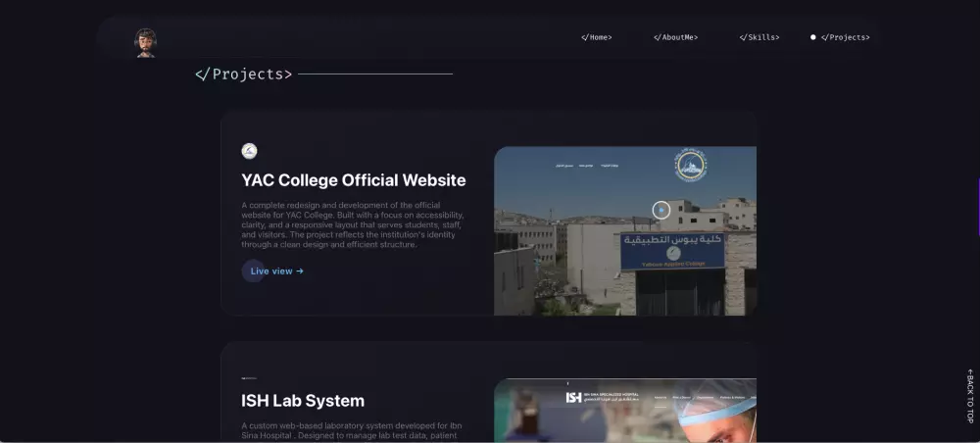Open the Live view link
The image size is (980, 443).
pos(277,271)
